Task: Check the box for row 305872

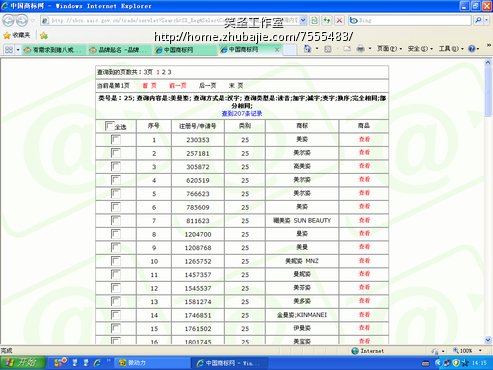Action: 116,166
